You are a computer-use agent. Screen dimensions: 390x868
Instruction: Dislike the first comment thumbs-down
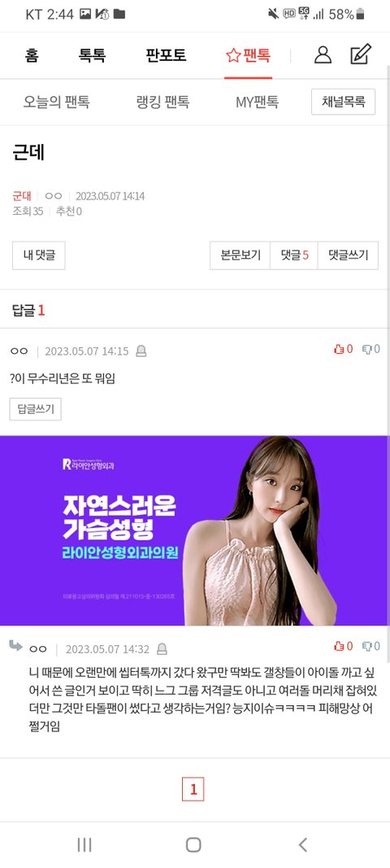(x=370, y=349)
